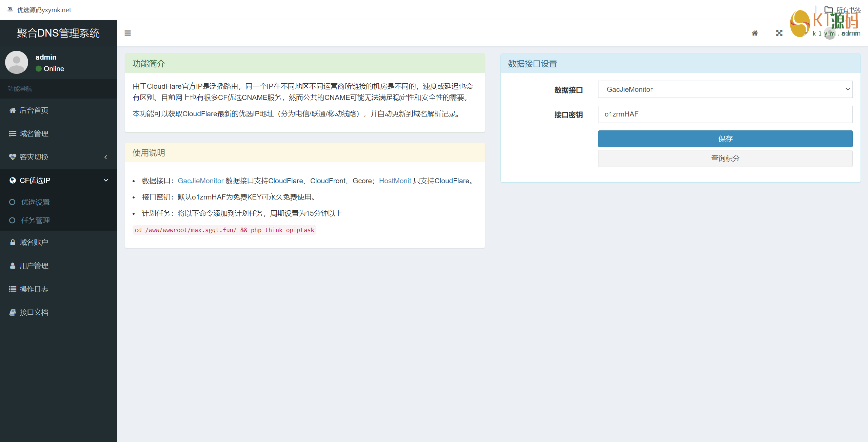The width and height of the screenshot is (868, 442).
Task: Click the lock icon beside 域名账户
Action: [13, 243]
